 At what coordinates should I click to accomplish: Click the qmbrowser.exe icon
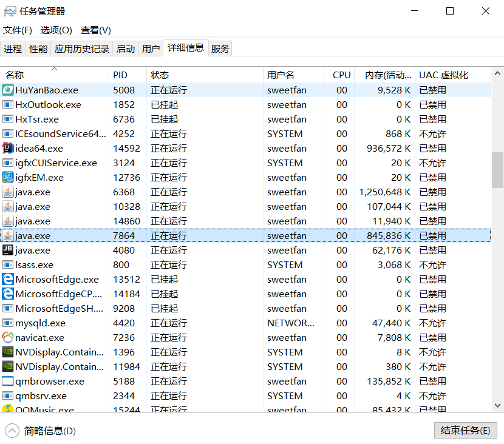8,381
